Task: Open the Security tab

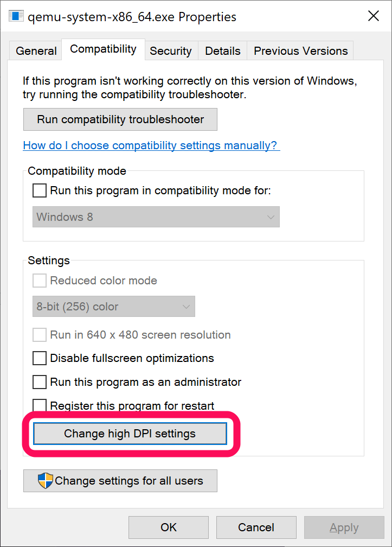Action: pos(170,51)
